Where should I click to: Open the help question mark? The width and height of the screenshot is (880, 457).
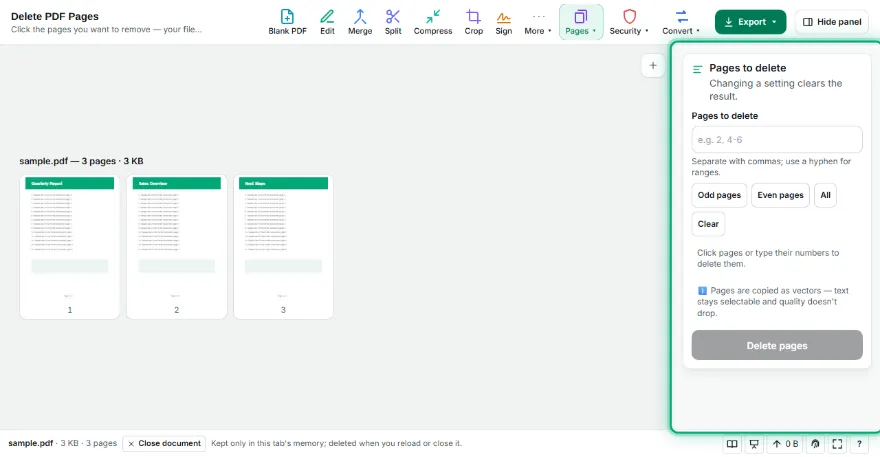pyautogui.click(x=859, y=444)
